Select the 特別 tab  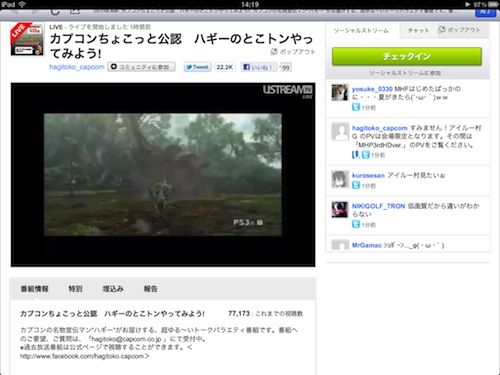pos(75,289)
